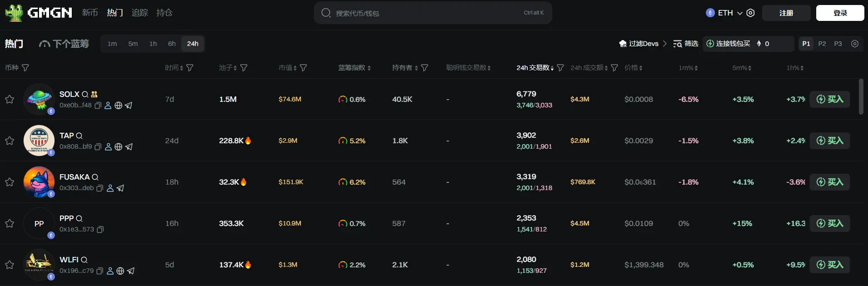Star the SOLX token as favorite
Screen dimensions: 868x286
tap(10, 99)
